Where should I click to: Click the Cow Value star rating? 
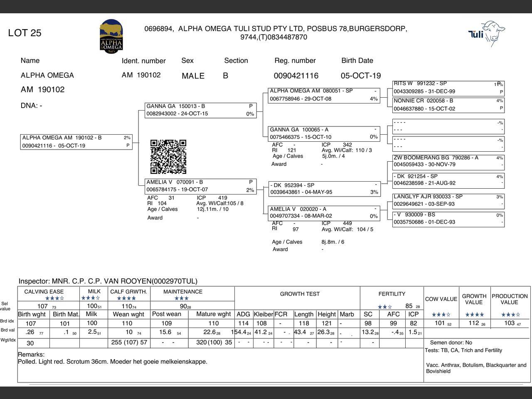pyautogui.click(x=441, y=314)
